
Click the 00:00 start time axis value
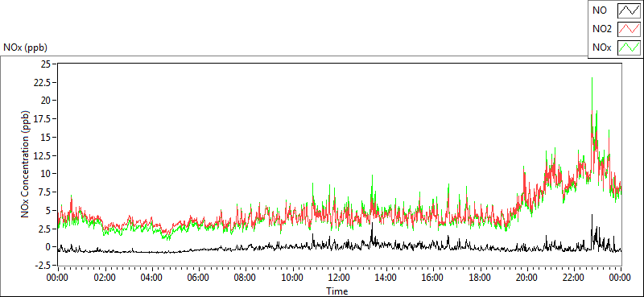(57, 278)
